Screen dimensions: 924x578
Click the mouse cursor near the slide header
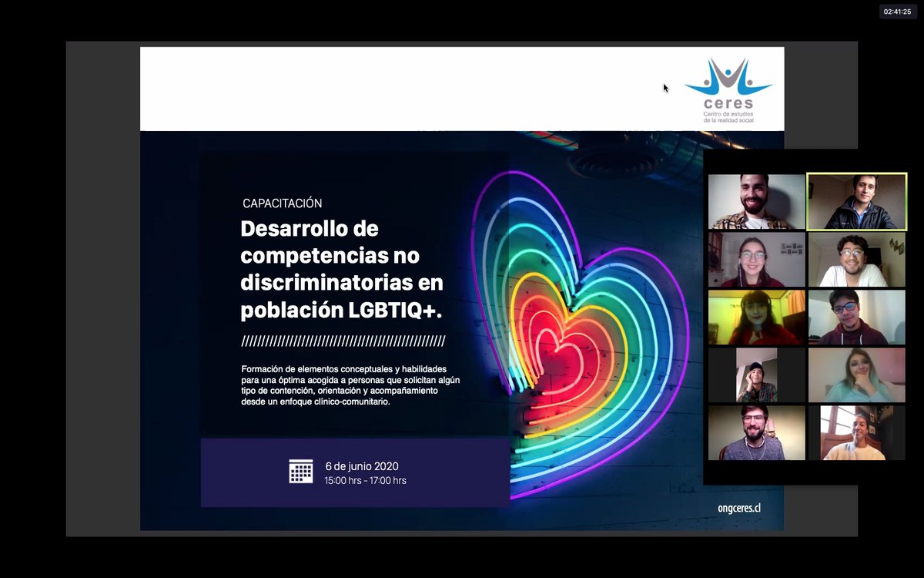pyautogui.click(x=665, y=88)
